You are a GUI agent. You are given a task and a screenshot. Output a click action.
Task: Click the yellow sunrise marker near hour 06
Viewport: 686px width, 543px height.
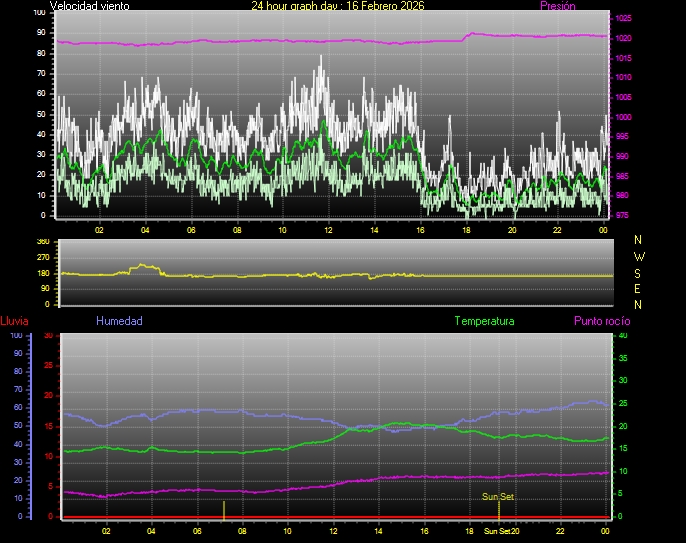pos(223,508)
